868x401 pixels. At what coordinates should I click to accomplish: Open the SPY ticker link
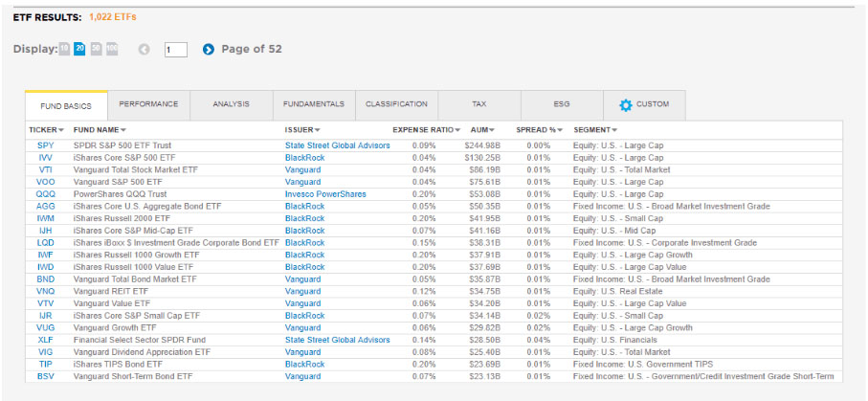pyautogui.click(x=45, y=145)
